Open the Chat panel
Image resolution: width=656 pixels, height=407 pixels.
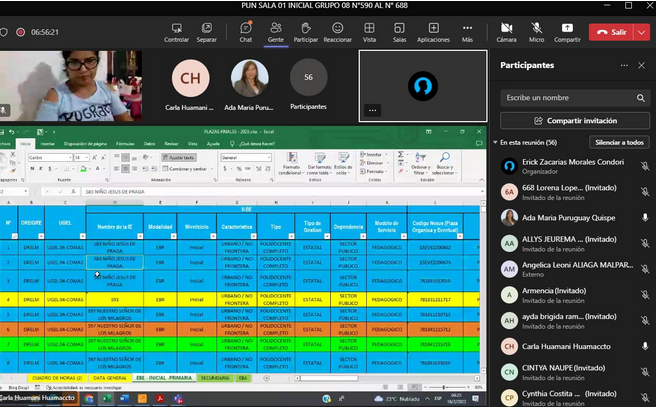(245, 31)
